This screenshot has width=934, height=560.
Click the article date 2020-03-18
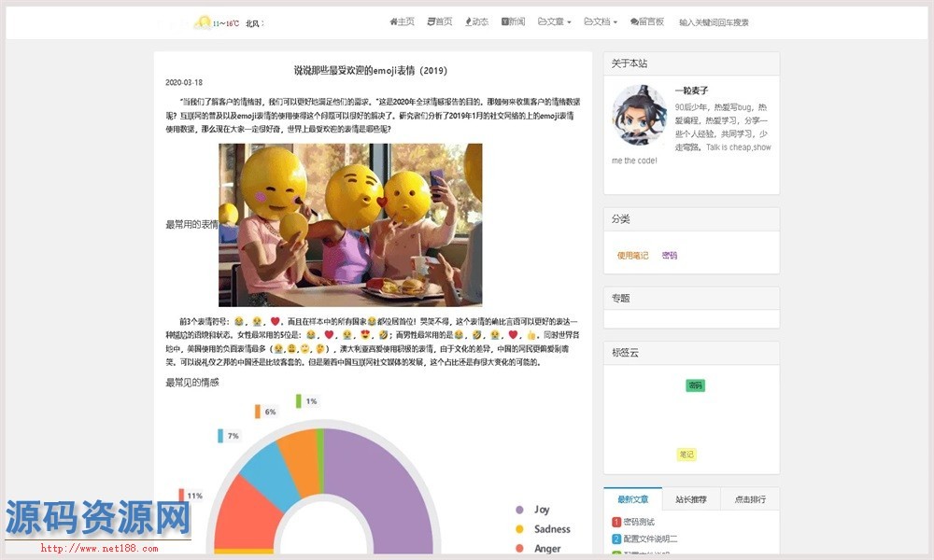coord(184,83)
